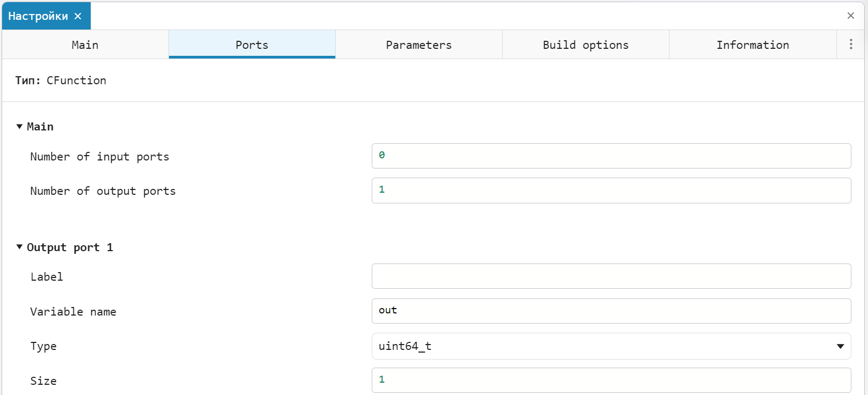
Task: Show the Information tab
Action: [x=752, y=45]
